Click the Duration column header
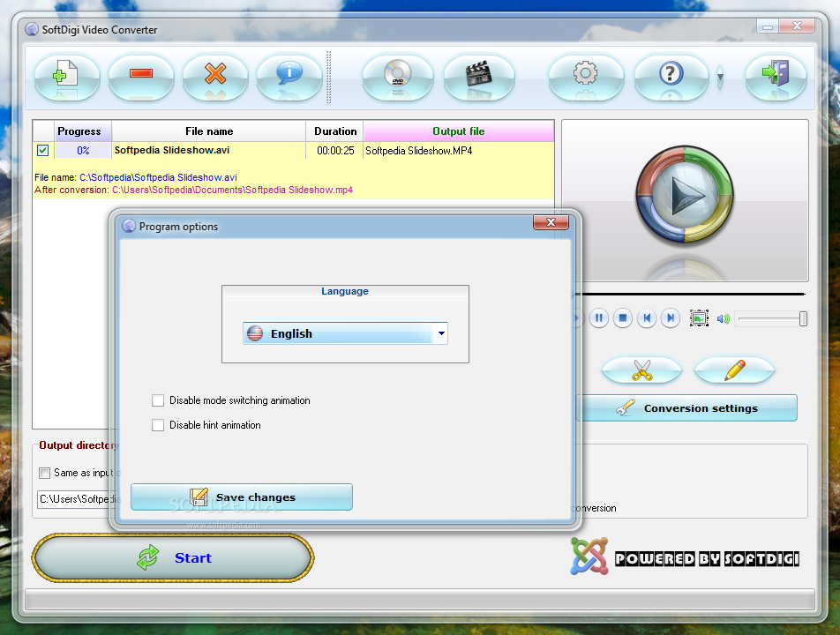840x635 pixels. coord(334,131)
